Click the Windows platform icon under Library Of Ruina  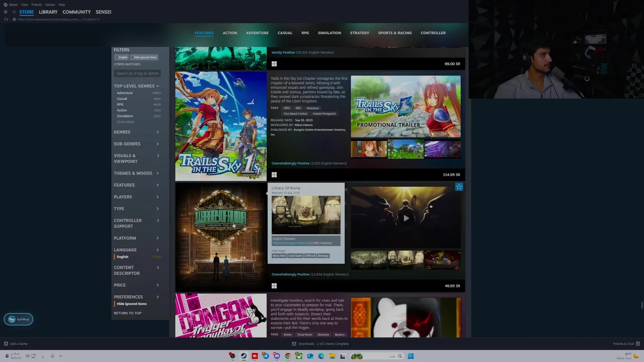click(x=274, y=286)
